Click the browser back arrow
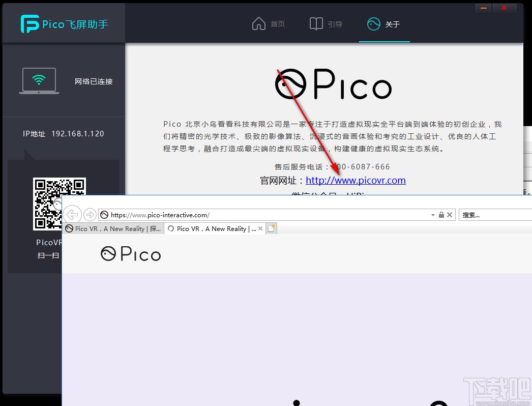The image size is (532, 406). [72, 214]
